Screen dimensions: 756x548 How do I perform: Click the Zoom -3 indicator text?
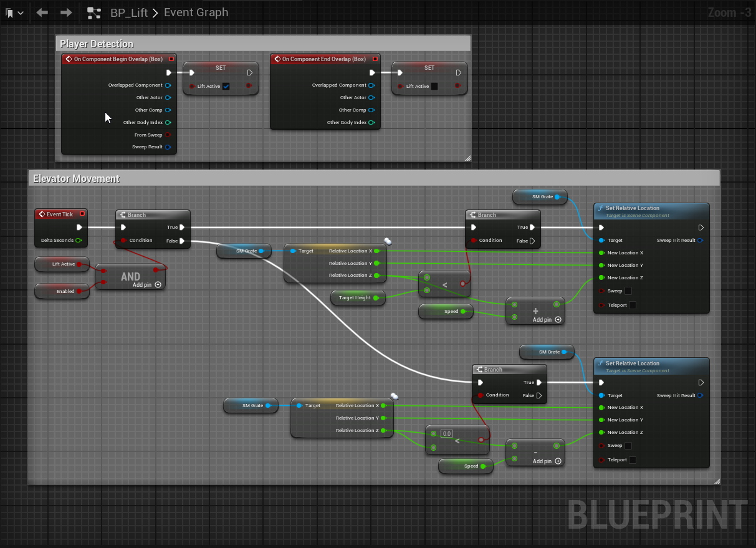[x=729, y=12]
